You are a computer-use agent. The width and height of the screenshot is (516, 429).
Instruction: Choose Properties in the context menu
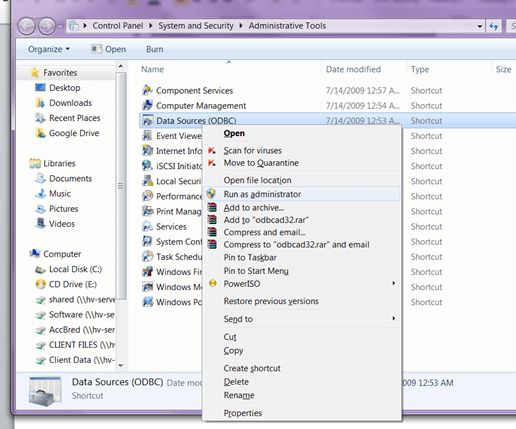(302, 413)
